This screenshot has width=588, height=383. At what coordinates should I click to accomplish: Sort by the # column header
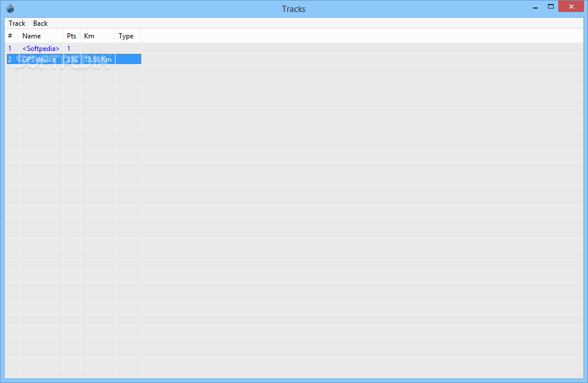(13, 36)
